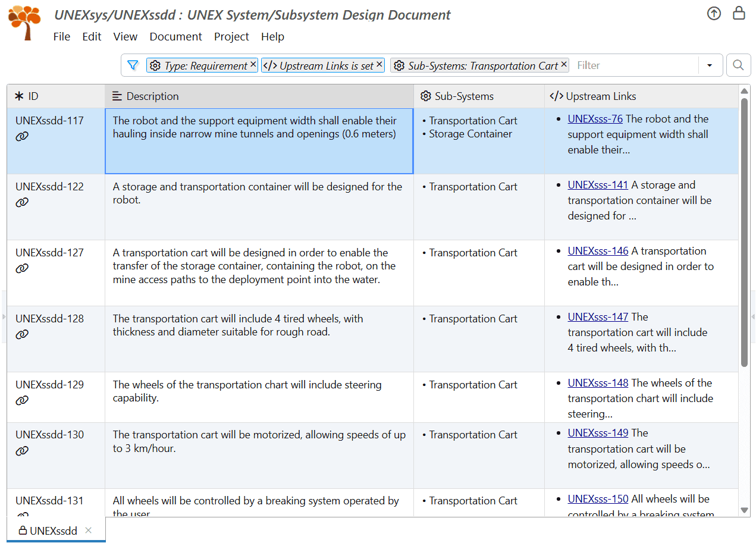The width and height of the screenshot is (756, 543).
Task: Click the filter funnel icon
Action: click(x=132, y=65)
